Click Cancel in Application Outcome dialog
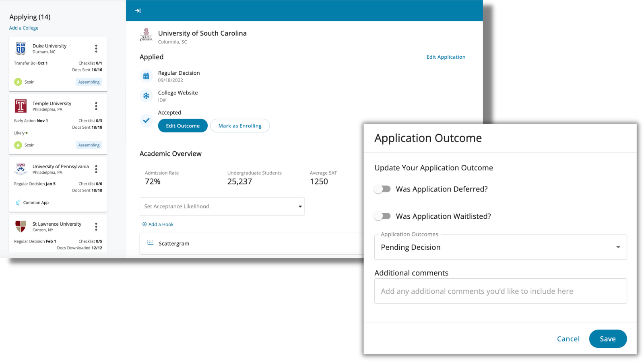This screenshot has width=644, height=362. point(568,339)
